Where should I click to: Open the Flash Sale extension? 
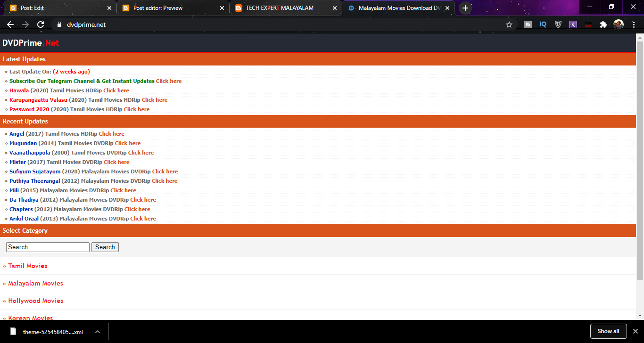[x=588, y=24]
